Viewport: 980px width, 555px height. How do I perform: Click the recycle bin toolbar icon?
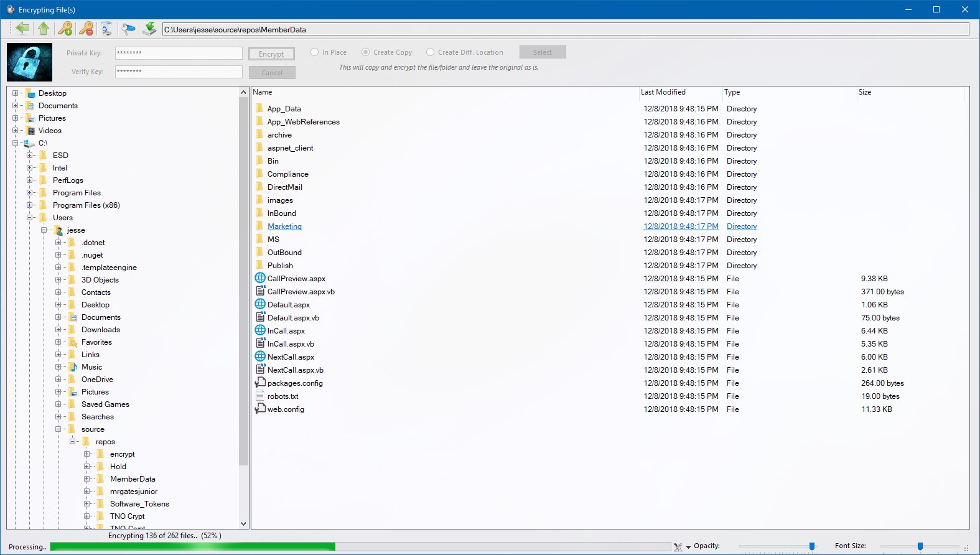[107, 29]
